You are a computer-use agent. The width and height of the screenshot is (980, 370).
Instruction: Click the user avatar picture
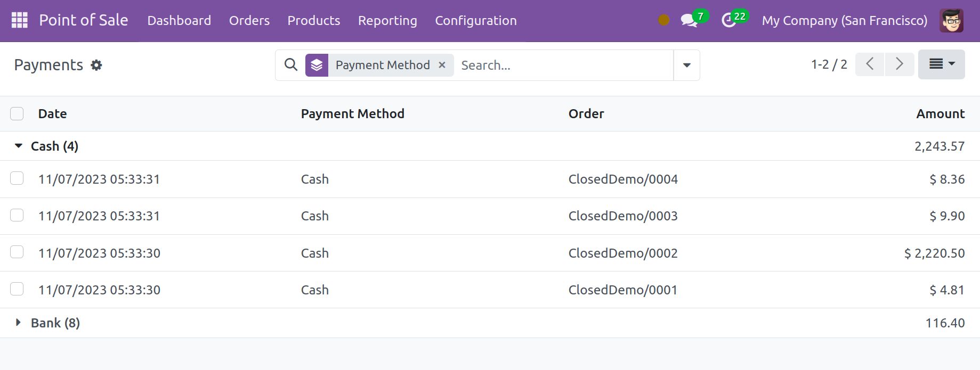pos(951,21)
